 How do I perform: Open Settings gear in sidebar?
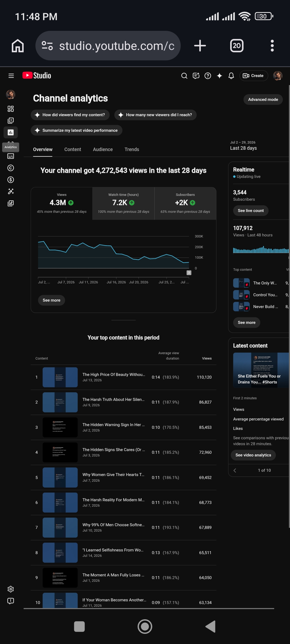coord(10,589)
